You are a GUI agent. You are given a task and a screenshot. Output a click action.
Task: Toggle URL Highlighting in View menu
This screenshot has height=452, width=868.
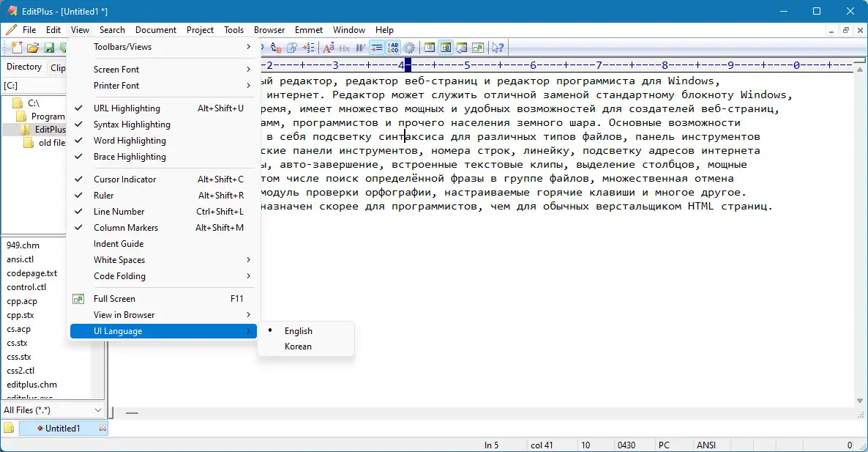[163, 108]
